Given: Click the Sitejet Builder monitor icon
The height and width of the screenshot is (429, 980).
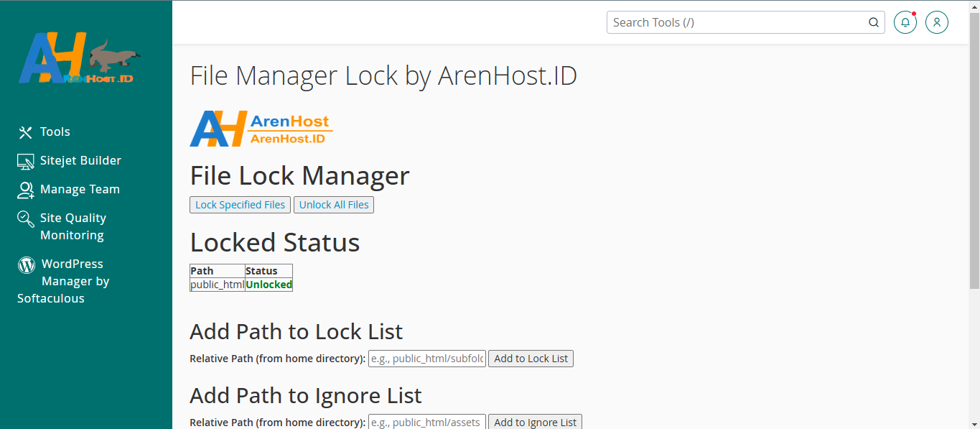Looking at the screenshot, I should pos(26,161).
